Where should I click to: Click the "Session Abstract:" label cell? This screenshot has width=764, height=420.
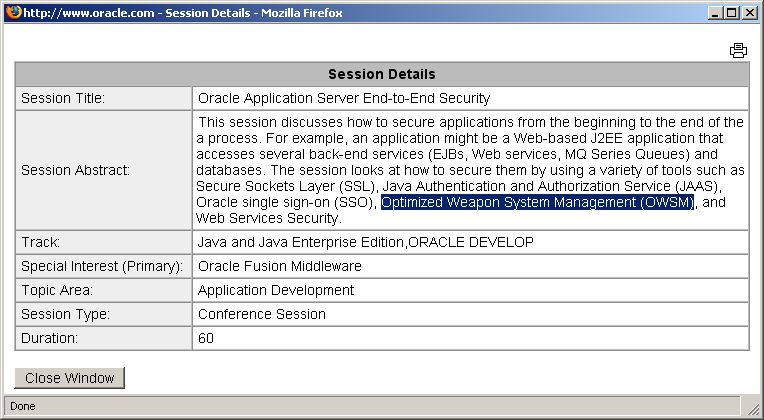coord(75,170)
